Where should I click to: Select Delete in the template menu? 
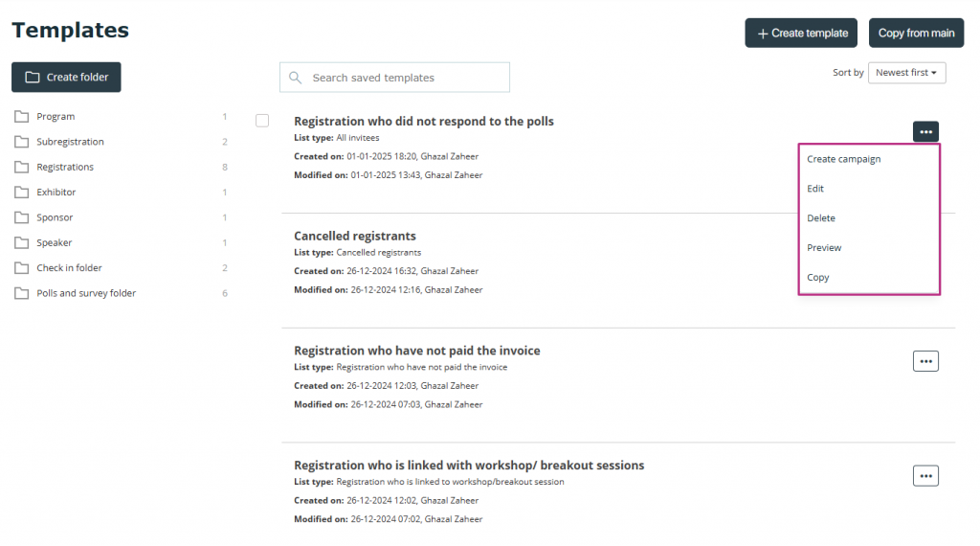820,217
